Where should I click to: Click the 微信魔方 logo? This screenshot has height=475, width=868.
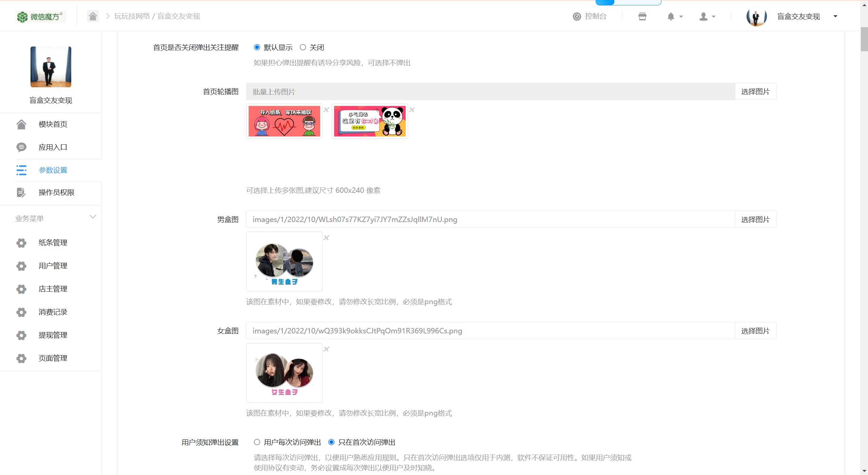coord(40,16)
